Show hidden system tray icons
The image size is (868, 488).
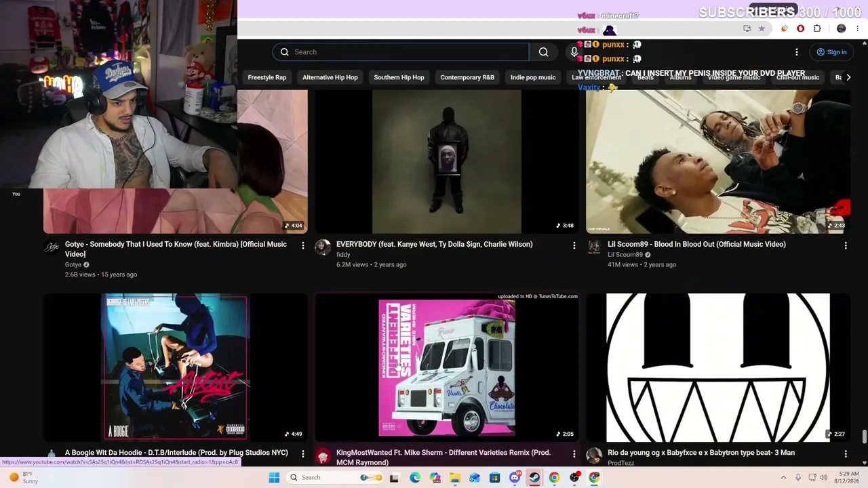783,477
